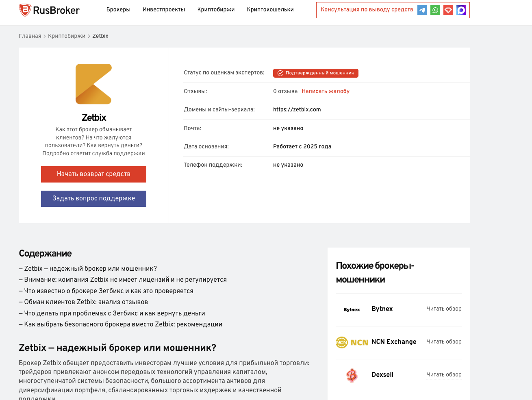Viewport: 532px width, 400px height.
Task: Click the Подтвержденный мошенник status badge
Action: (316, 73)
